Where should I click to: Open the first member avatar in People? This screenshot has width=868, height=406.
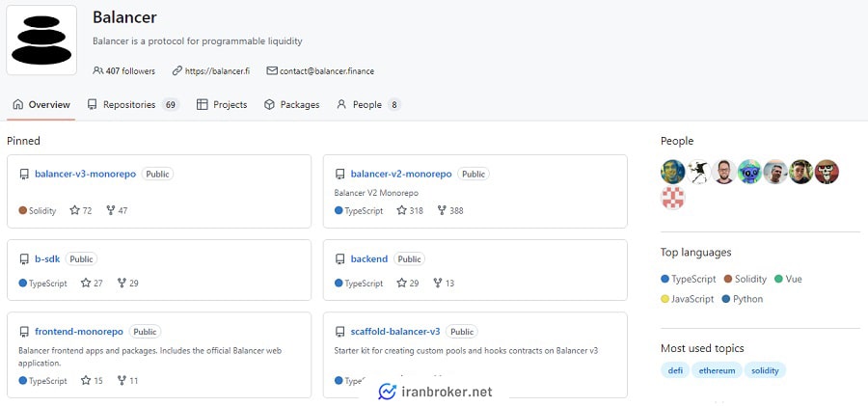click(x=672, y=172)
